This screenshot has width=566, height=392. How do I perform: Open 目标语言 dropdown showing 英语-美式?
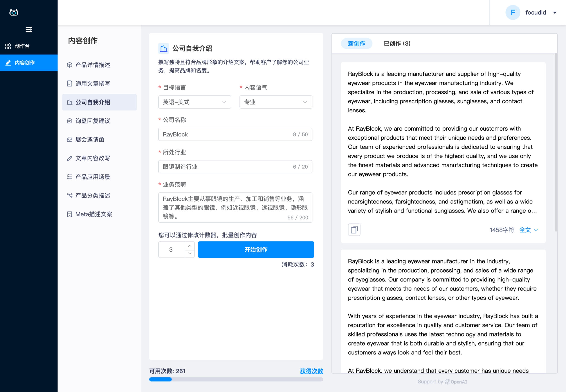pos(194,102)
